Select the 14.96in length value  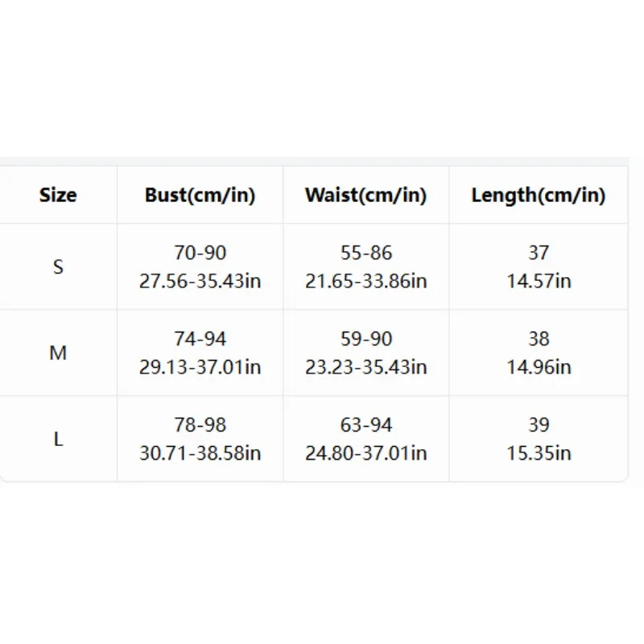[539, 367]
